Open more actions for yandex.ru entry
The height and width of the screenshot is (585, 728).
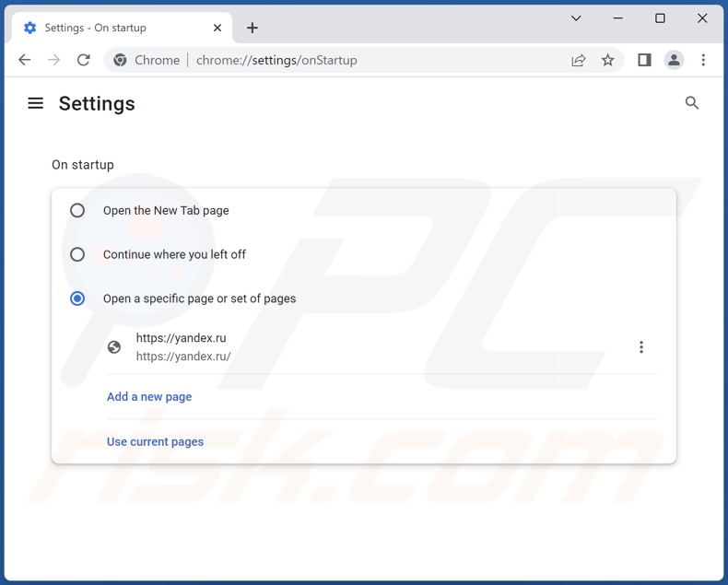pyautogui.click(x=641, y=346)
